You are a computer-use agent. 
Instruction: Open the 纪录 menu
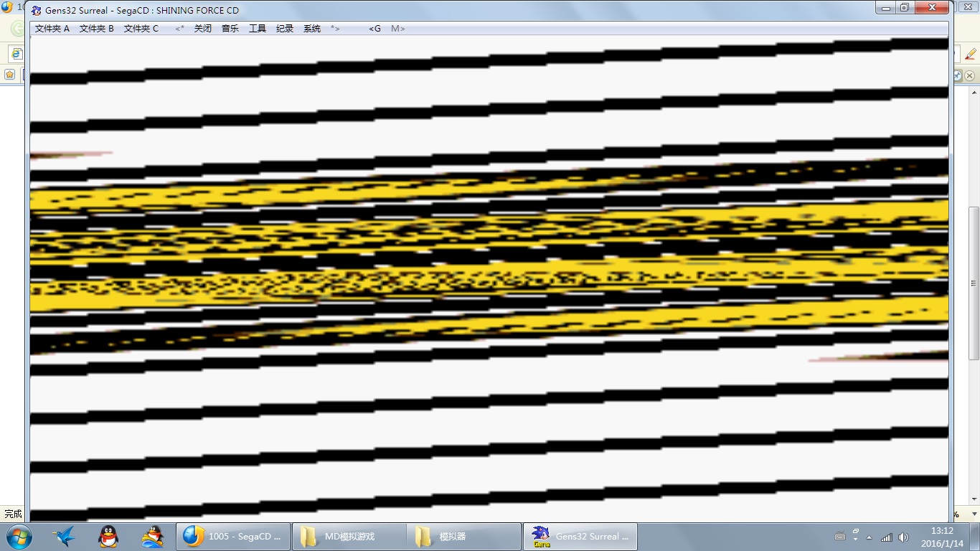(x=285, y=29)
